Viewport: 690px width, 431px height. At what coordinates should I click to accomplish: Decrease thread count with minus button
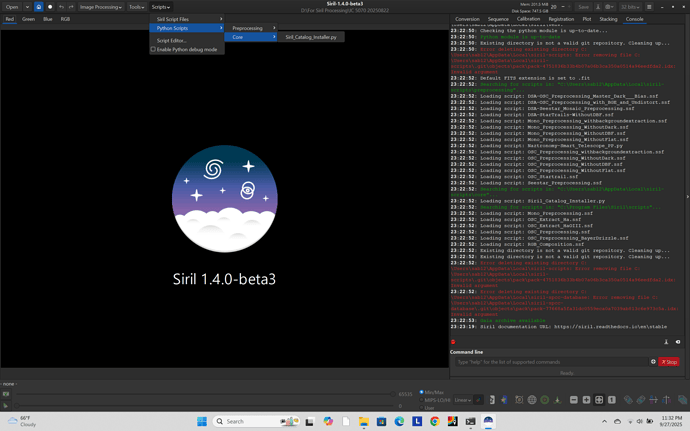tap(563, 7)
